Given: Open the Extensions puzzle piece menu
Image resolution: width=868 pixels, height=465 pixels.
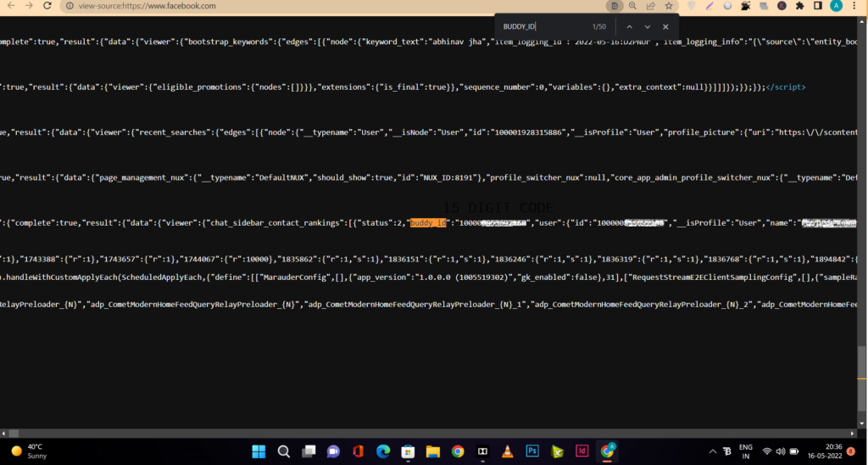Looking at the screenshot, I should tap(800, 6).
